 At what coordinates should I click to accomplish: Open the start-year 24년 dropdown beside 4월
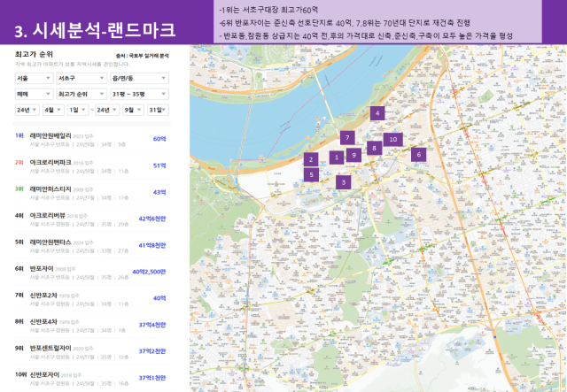pyautogui.click(x=27, y=110)
